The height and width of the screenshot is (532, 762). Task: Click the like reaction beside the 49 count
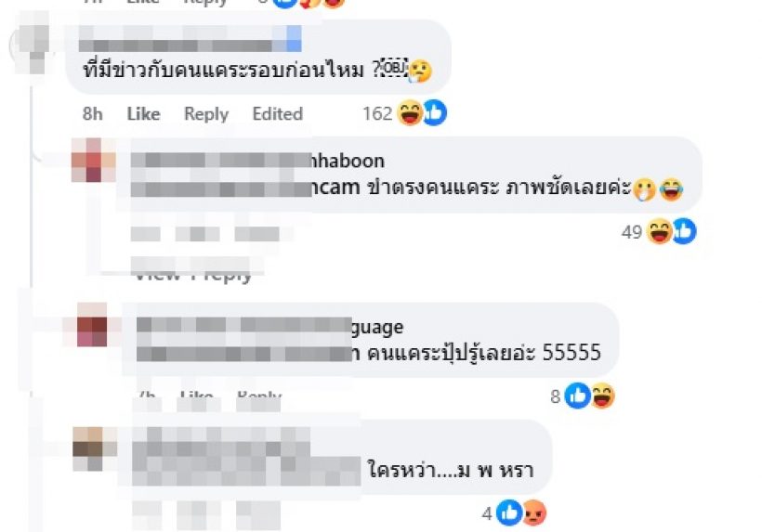click(684, 231)
